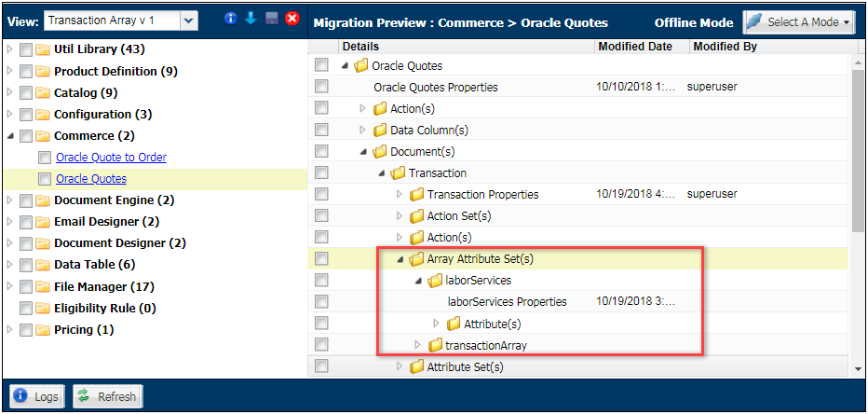Sort by the Modified Date column header
Image resolution: width=868 pixels, height=414 pixels.
coord(635,46)
